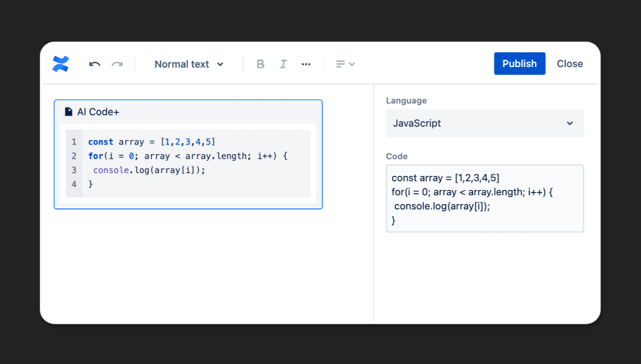Click the Publish button
Screen dimensions: 641x364
[x=519, y=63]
